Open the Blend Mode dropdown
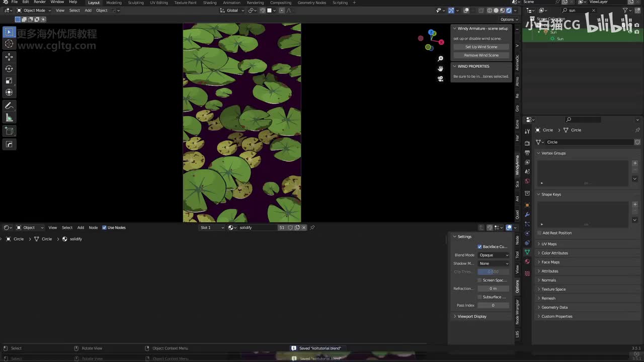 [x=493, y=255]
